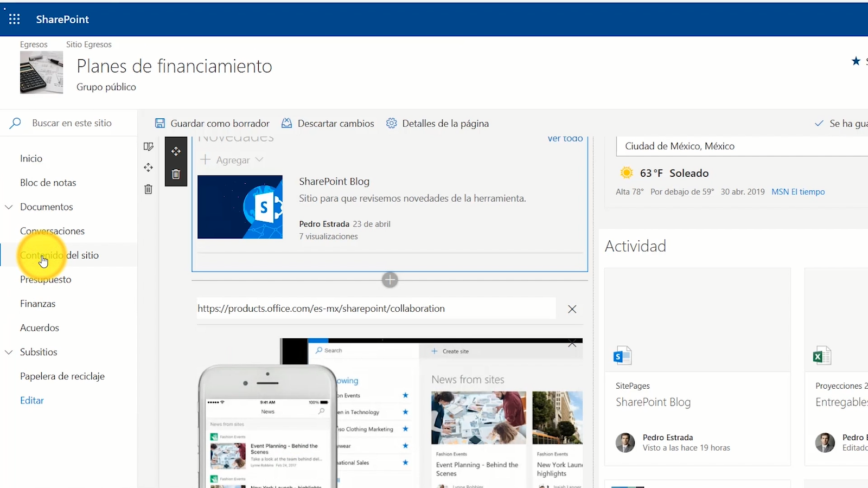Open the Agregar dropdown
868x488 pixels.
tap(232, 160)
